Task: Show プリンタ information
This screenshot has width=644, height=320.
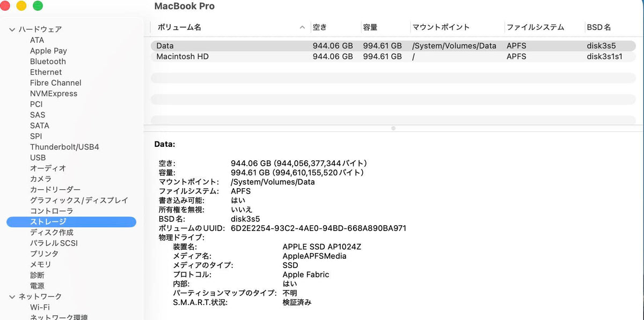Action: click(44, 254)
